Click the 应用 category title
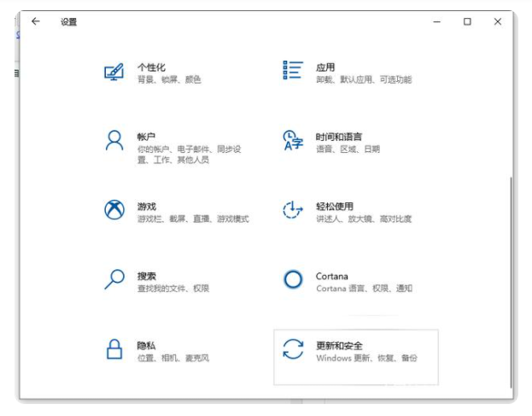 [x=324, y=67]
